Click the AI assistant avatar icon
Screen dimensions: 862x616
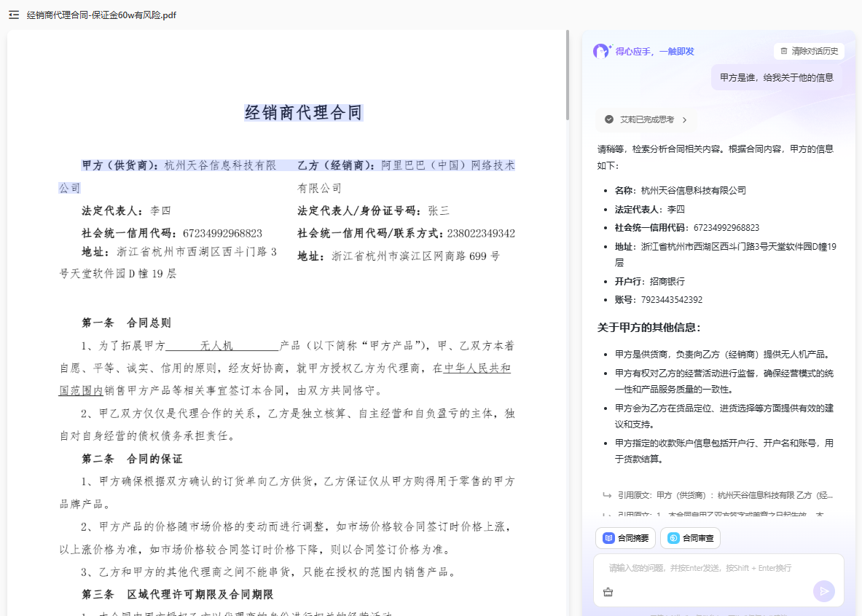(x=602, y=51)
